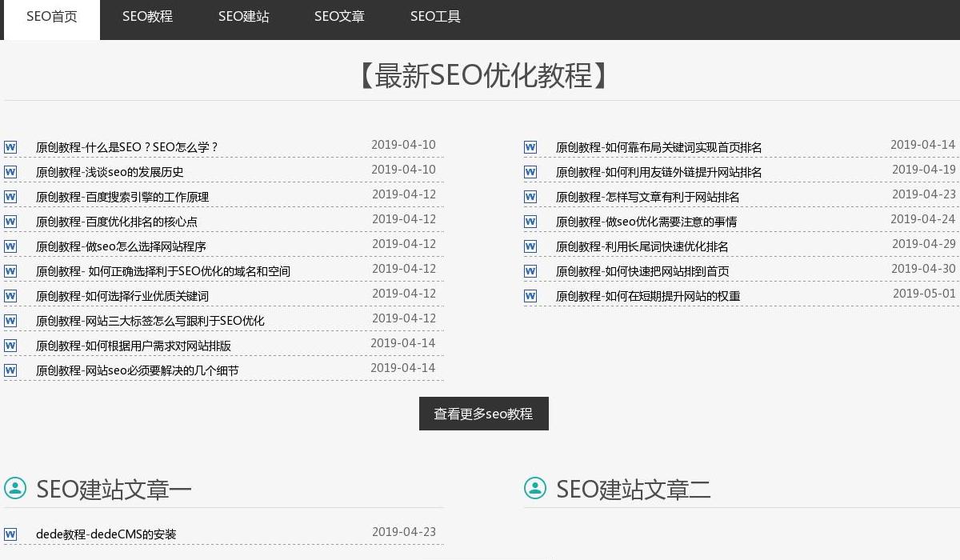Viewport: 960px width, 560px height.
Task: Open the SEO建站 menu item
Action: [x=244, y=17]
